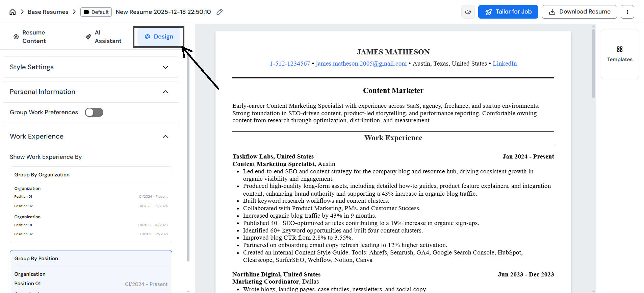Choose Group By Organization layout card

point(91,204)
